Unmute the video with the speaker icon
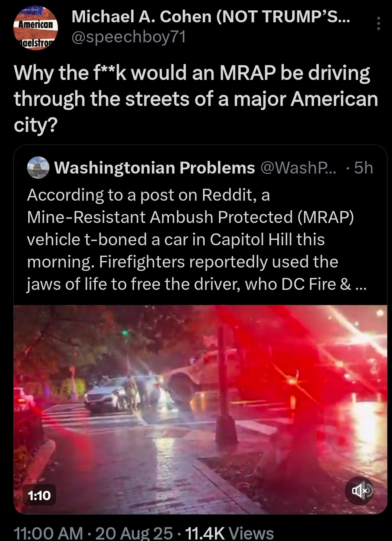This screenshot has width=392, height=541. click(x=359, y=491)
